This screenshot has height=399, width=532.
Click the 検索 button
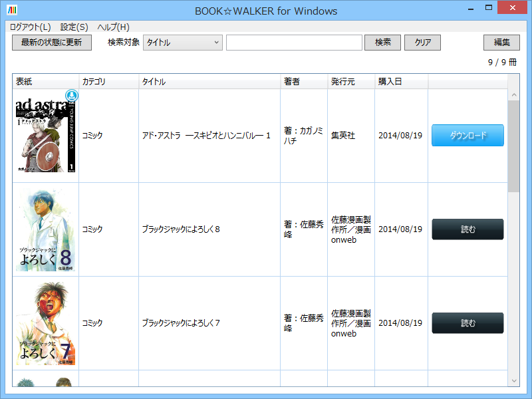(x=382, y=43)
